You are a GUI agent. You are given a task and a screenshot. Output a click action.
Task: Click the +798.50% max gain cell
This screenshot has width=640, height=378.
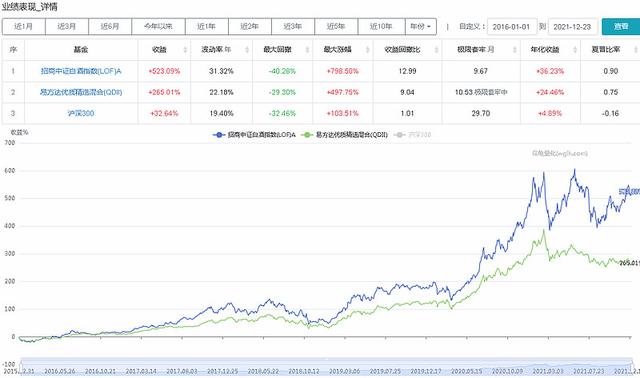342,71
